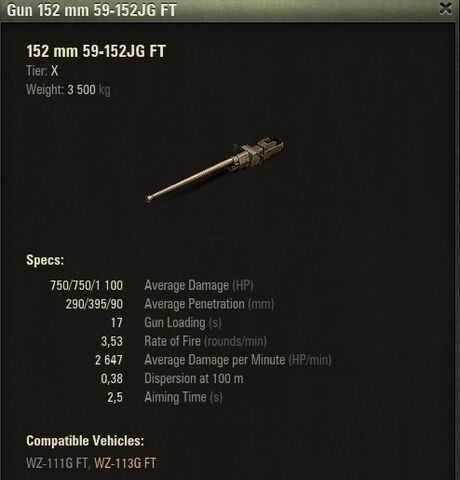Select the WZ-113G FT compatible vehicle
The image size is (460, 480).
[125, 463]
